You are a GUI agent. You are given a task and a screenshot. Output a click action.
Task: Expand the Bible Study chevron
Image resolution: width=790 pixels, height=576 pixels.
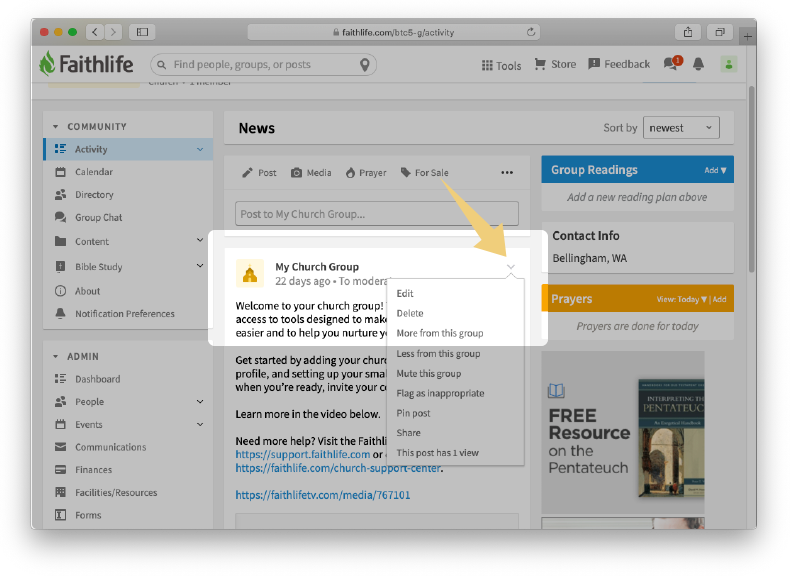tap(200, 266)
